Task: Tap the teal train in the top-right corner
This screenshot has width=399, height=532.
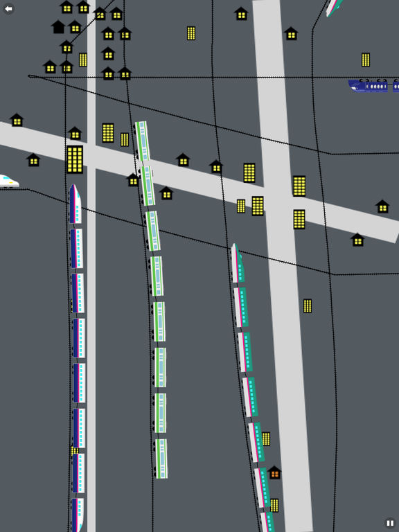Action: coord(333,8)
